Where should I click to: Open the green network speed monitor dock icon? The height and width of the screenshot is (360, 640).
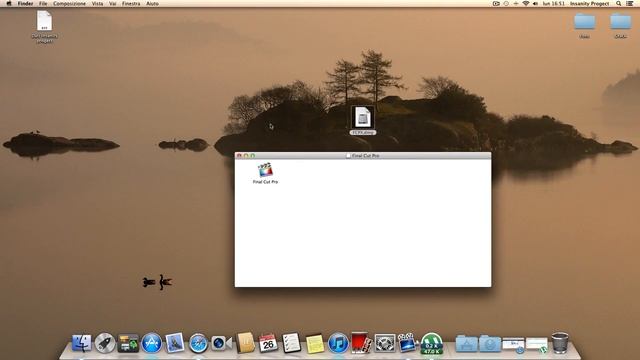(431, 343)
